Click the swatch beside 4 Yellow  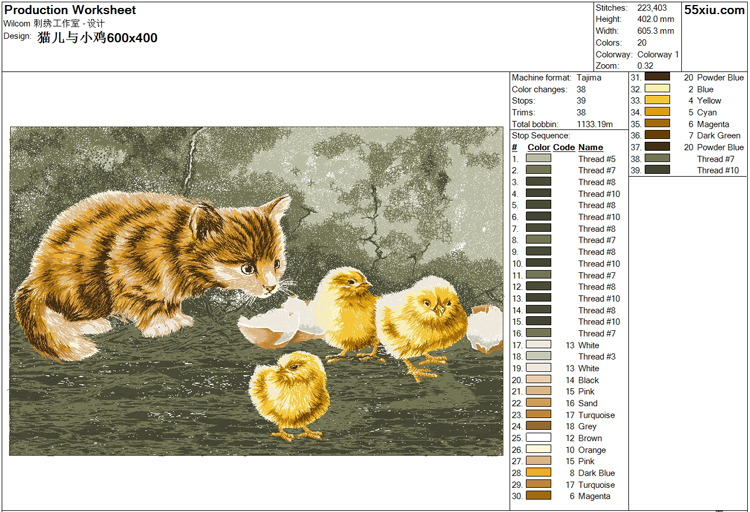click(657, 100)
